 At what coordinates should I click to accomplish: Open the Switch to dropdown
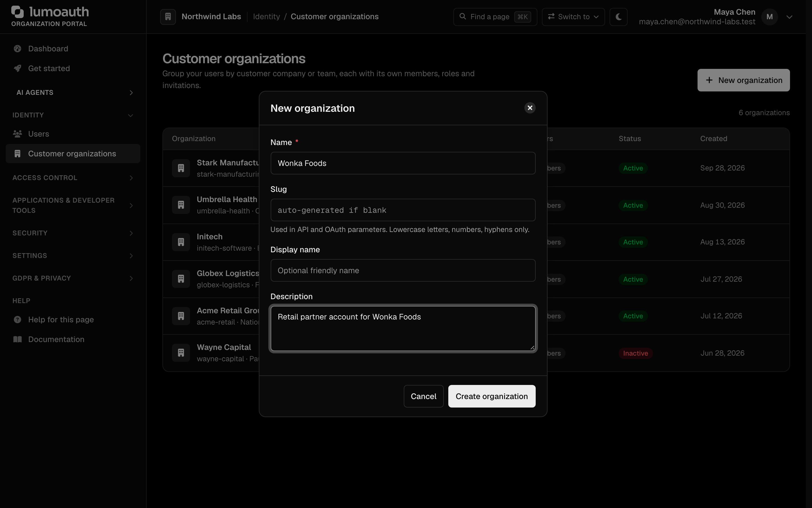coord(573,17)
